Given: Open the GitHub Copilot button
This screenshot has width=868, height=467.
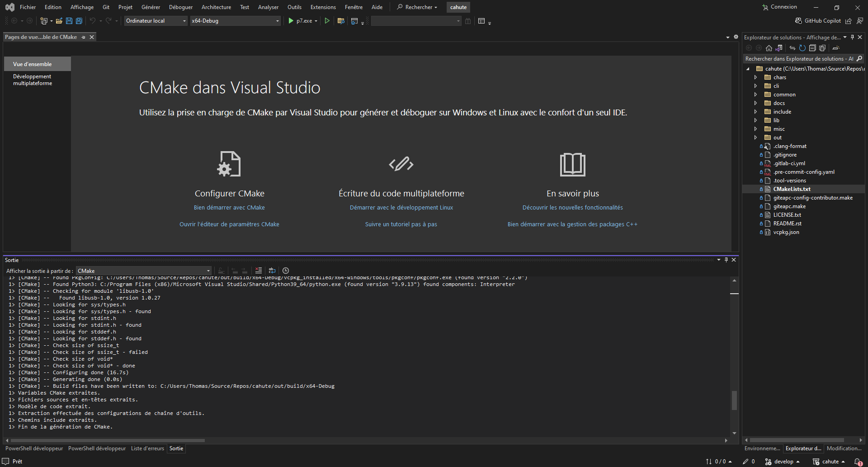Looking at the screenshot, I should click(x=818, y=21).
